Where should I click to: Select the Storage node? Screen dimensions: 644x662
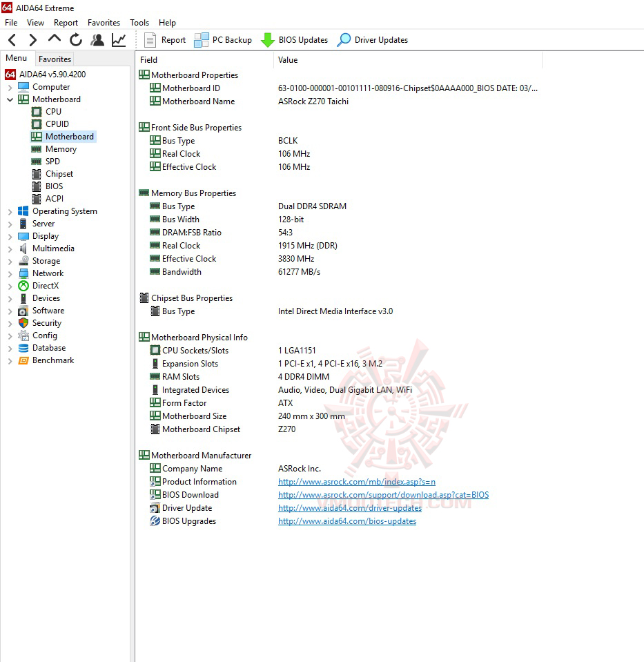click(x=39, y=261)
